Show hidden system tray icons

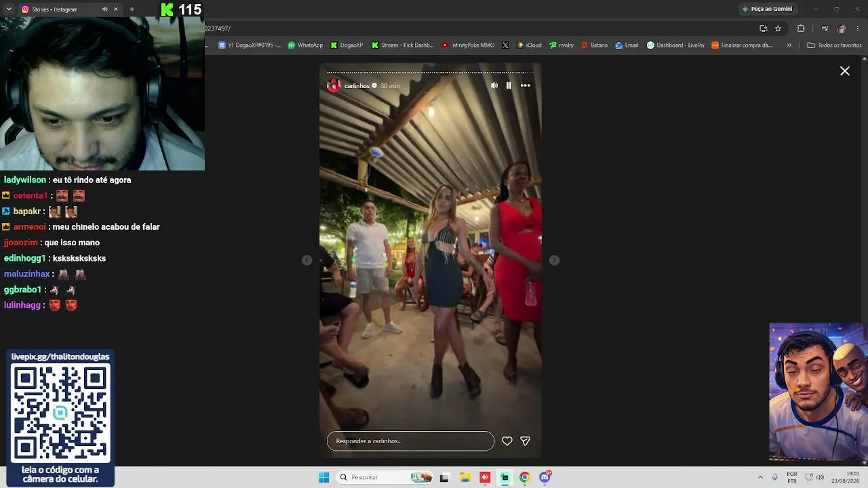(x=760, y=477)
